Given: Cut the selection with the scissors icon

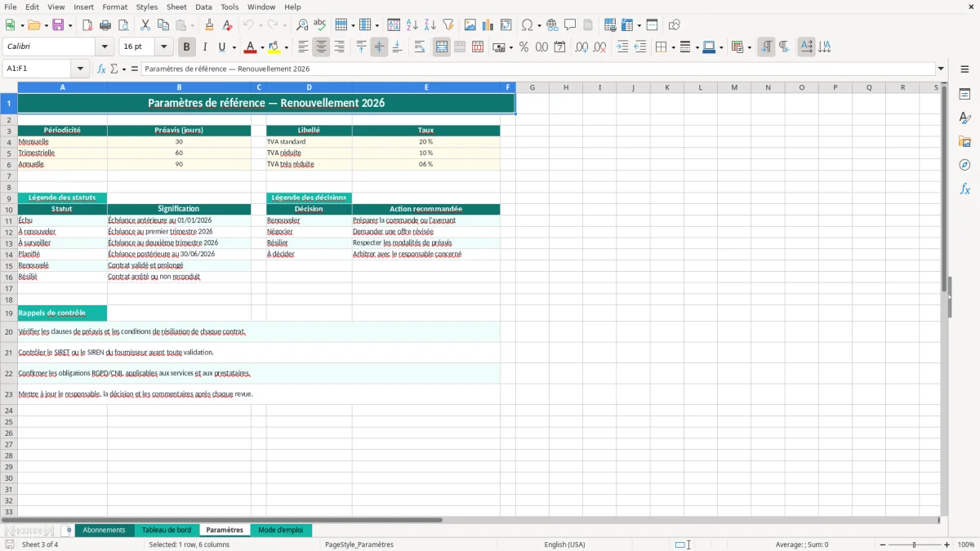Looking at the screenshot, I should (145, 25).
